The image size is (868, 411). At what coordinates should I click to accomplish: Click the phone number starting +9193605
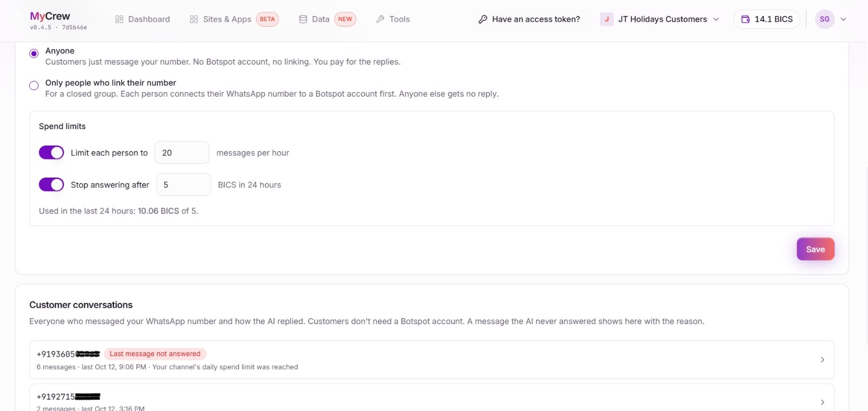68,354
